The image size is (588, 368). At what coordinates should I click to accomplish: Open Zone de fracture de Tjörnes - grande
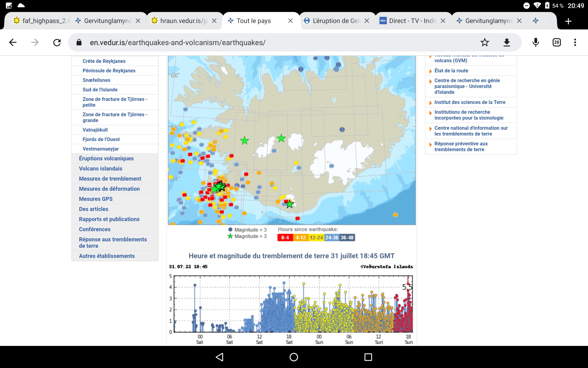point(115,117)
